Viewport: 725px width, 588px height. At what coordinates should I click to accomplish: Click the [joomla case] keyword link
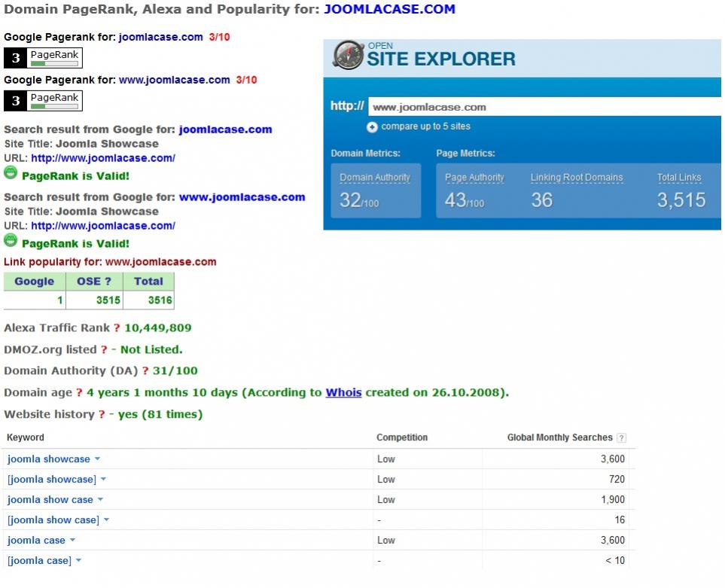[x=39, y=561]
